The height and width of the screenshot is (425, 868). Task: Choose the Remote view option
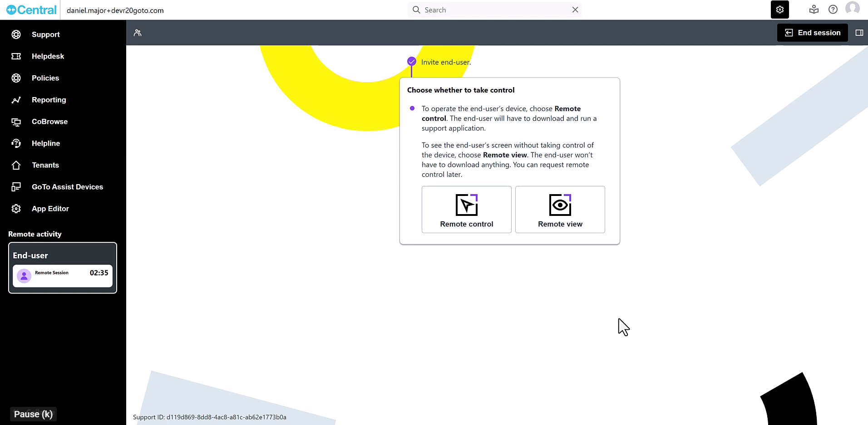coord(560,210)
